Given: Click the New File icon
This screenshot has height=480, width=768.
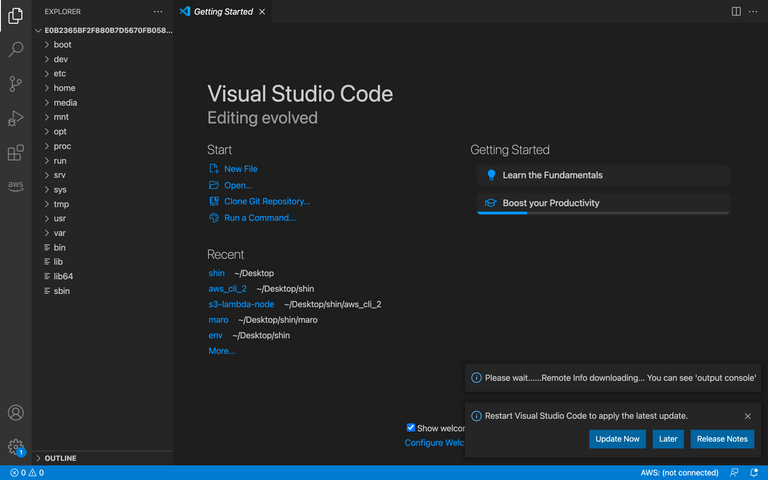Looking at the screenshot, I should (x=214, y=168).
